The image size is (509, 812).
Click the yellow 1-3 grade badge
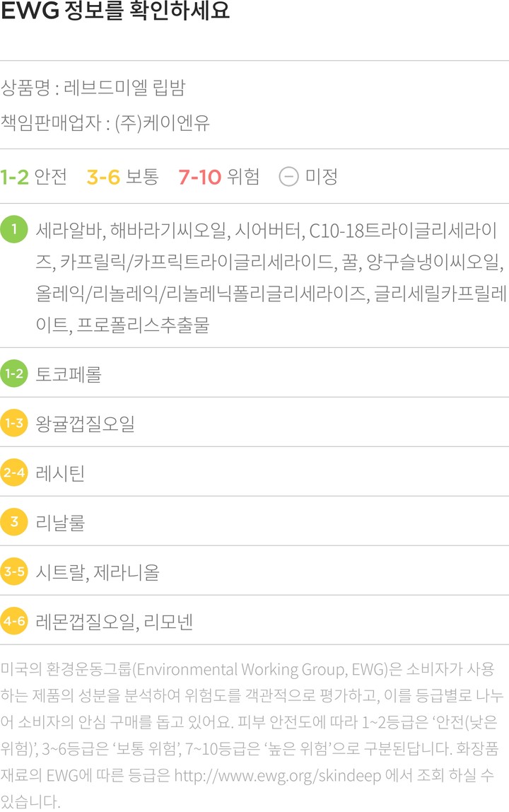pyautogui.click(x=14, y=423)
